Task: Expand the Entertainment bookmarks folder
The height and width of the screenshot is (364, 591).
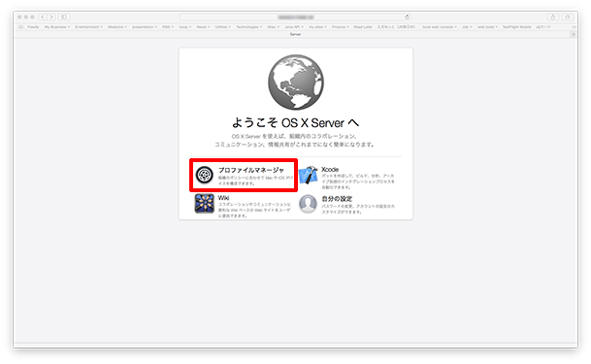Action: tap(88, 27)
